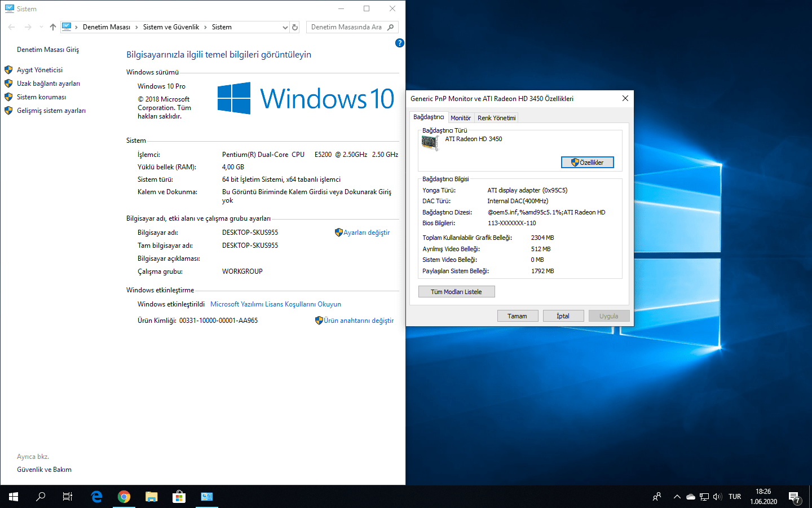Click the Bios value 113-XXXXXXX-110
This screenshot has width=812, height=508.
click(512, 223)
